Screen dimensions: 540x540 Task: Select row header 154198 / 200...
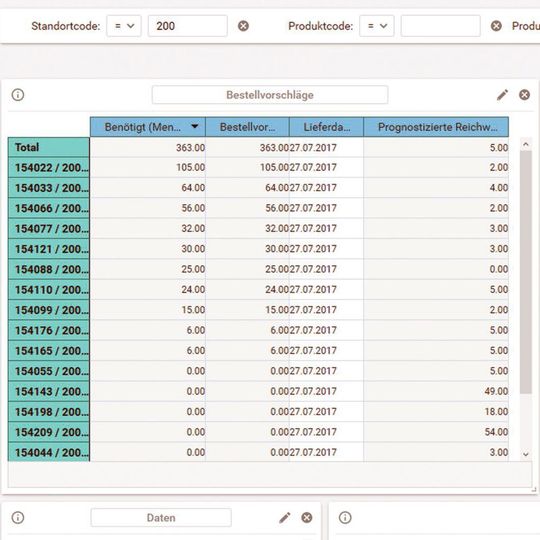pos(49,412)
